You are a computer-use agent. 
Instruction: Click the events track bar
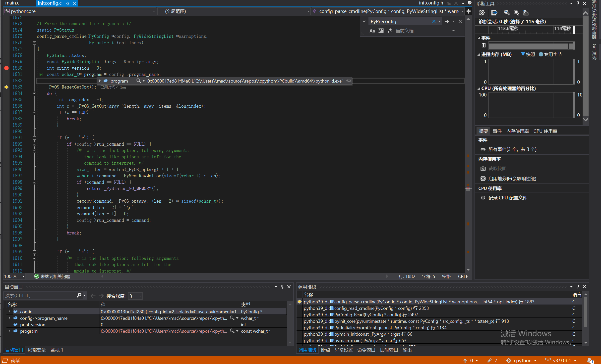pyautogui.click(x=532, y=46)
